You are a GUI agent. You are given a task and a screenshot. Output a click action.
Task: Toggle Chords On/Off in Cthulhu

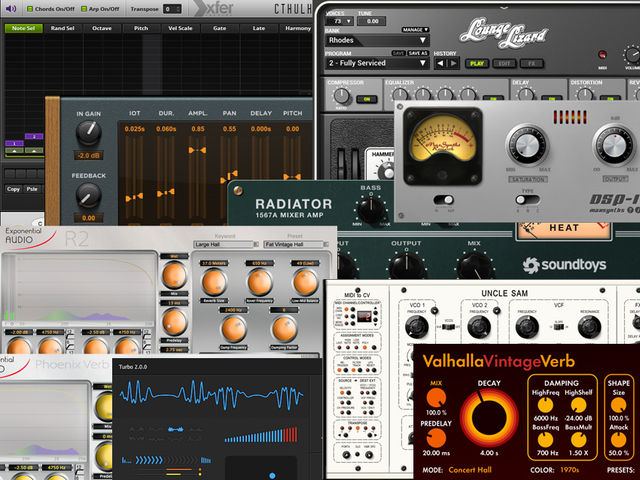pos(51,9)
